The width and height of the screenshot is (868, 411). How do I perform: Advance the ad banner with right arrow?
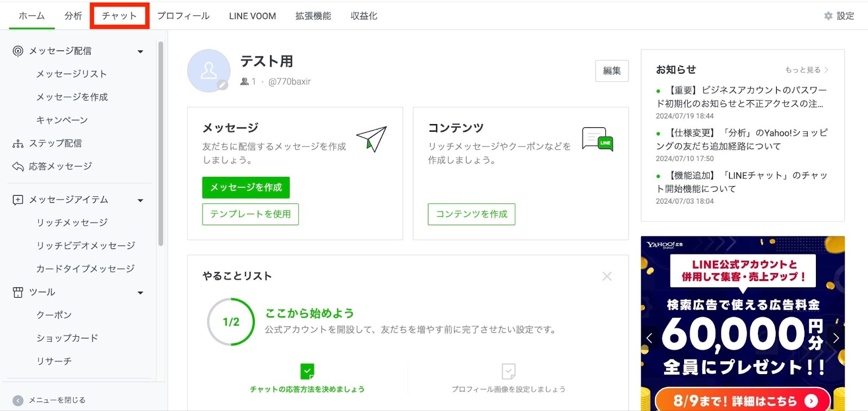point(836,338)
